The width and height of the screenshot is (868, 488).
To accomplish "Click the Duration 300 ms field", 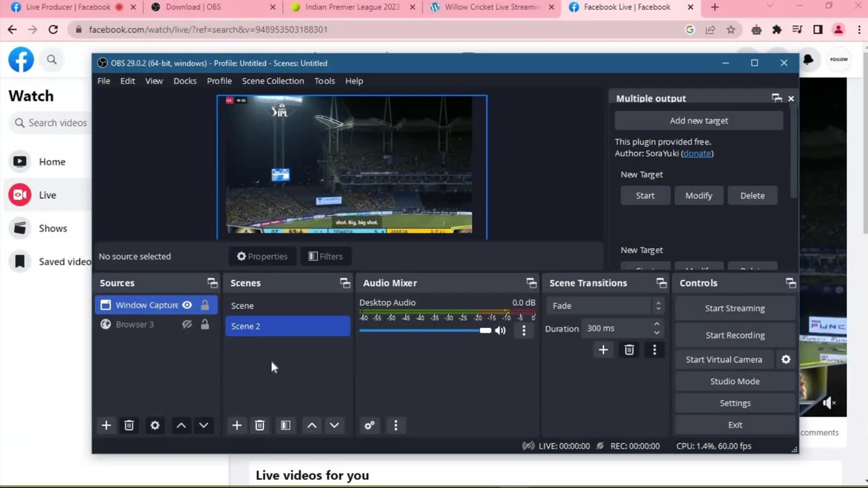I will (x=616, y=328).
